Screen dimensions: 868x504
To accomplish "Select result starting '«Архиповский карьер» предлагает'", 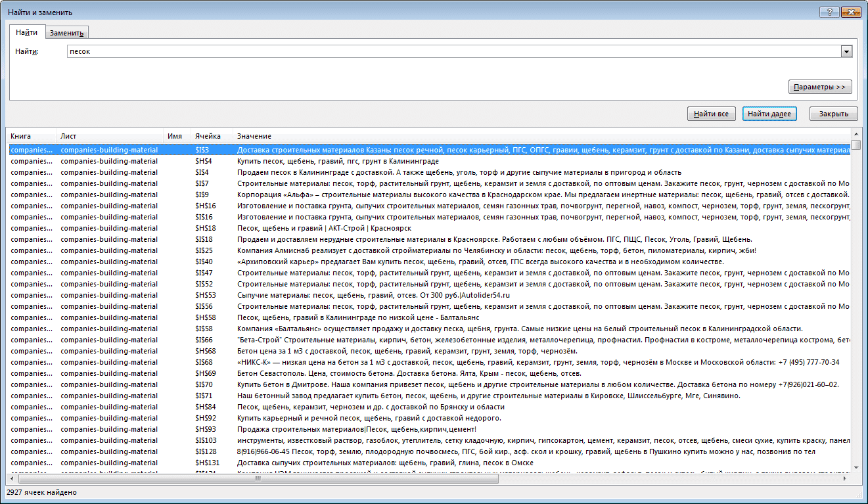I will (428, 262).
